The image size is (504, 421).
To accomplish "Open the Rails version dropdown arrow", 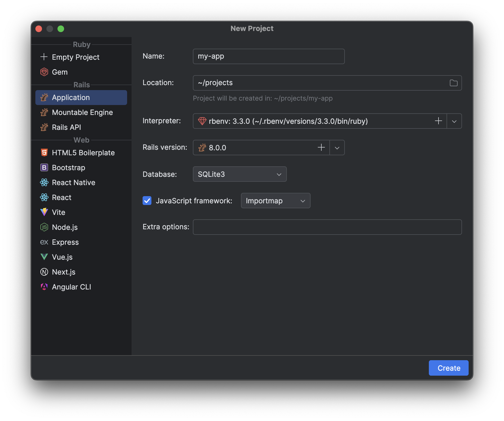I will click(337, 148).
